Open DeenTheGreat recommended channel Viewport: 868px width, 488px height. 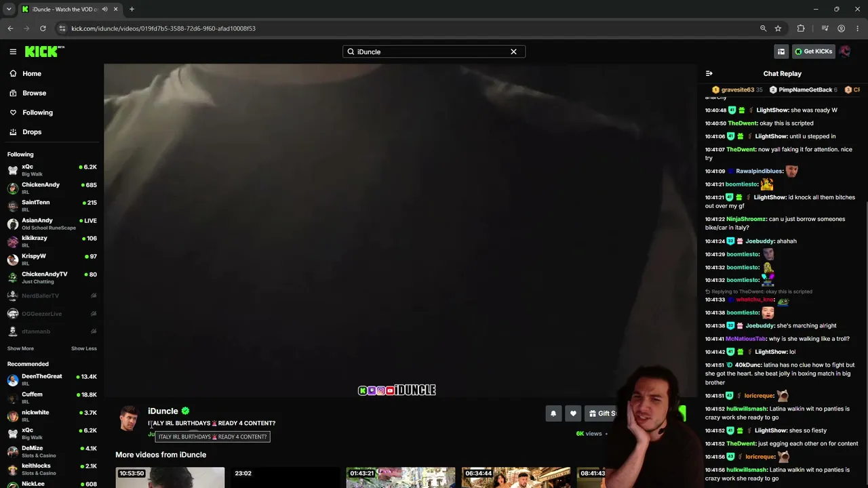(52, 380)
